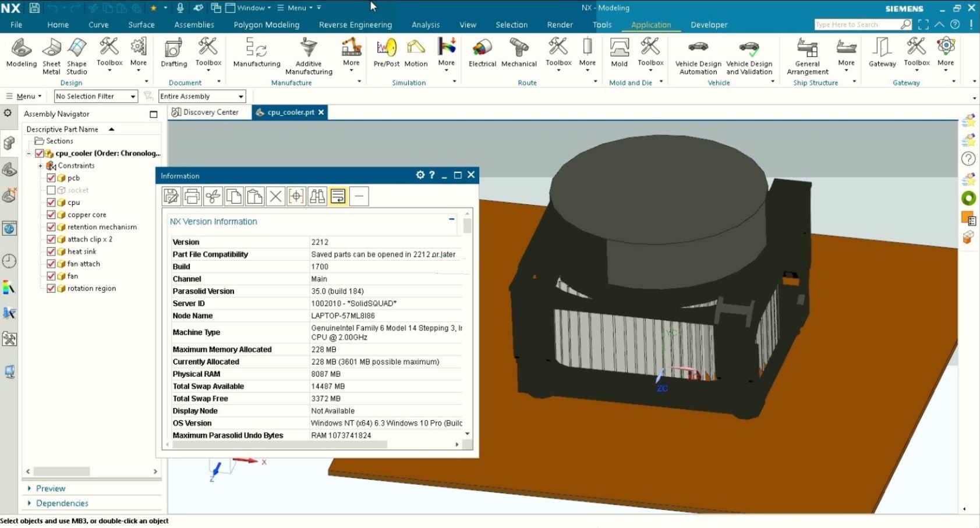
Task: Open the No Selection Filter dropdown
Action: point(96,96)
